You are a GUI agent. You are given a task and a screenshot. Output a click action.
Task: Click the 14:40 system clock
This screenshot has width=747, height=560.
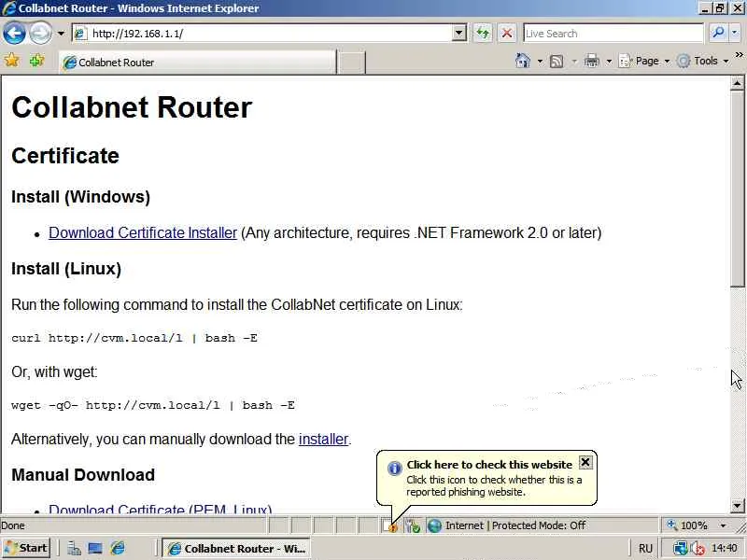click(x=725, y=549)
